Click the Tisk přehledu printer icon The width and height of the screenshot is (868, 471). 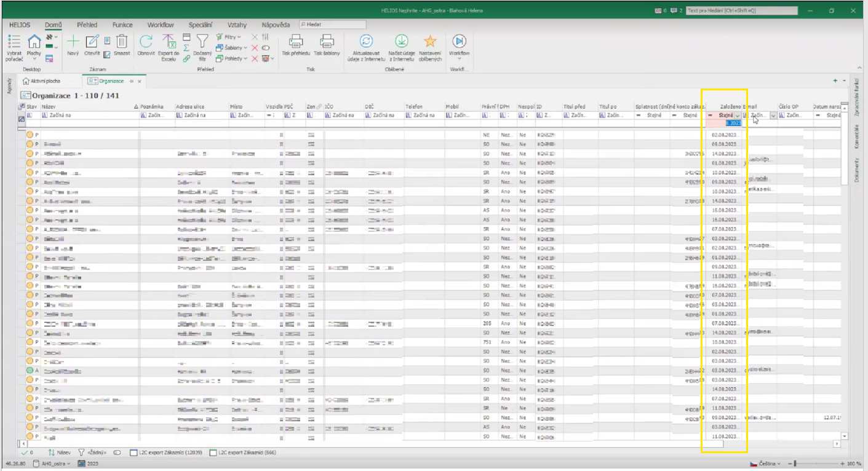(x=296, y=42)
